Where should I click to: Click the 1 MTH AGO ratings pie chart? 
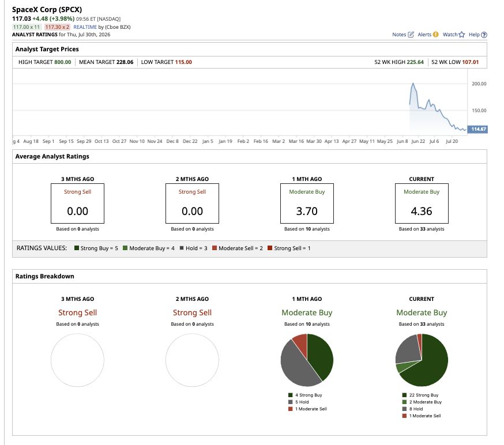coord(307,360)
